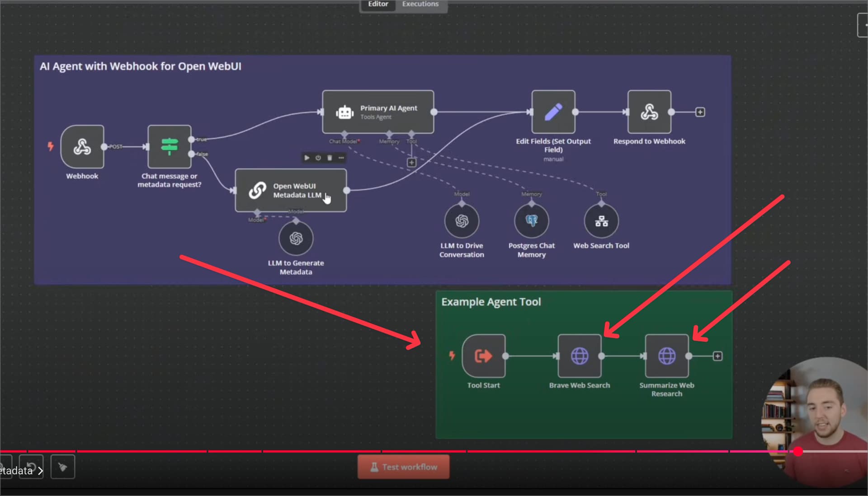Click the false output of the switch node
This screenshot has height=496, width=868.
[192, 154]
